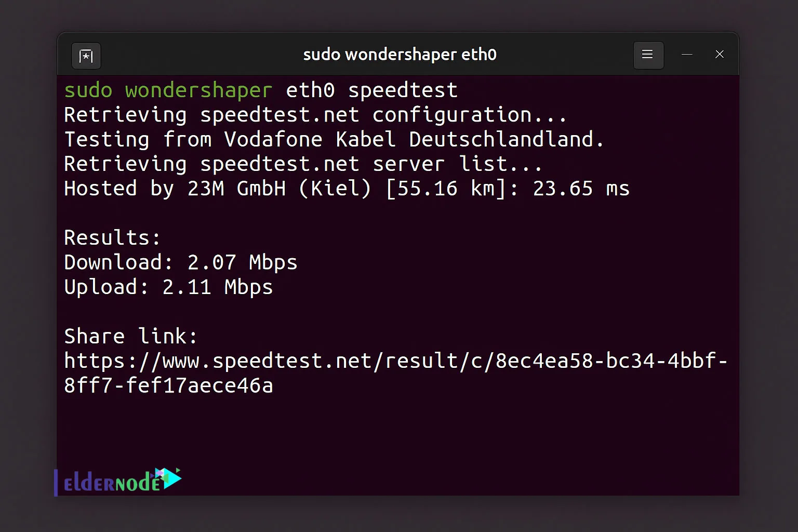Click the 'Download: 2.07 Mbps' result line
This screenshot has width=798, height=532.
(x=180, y=262)
